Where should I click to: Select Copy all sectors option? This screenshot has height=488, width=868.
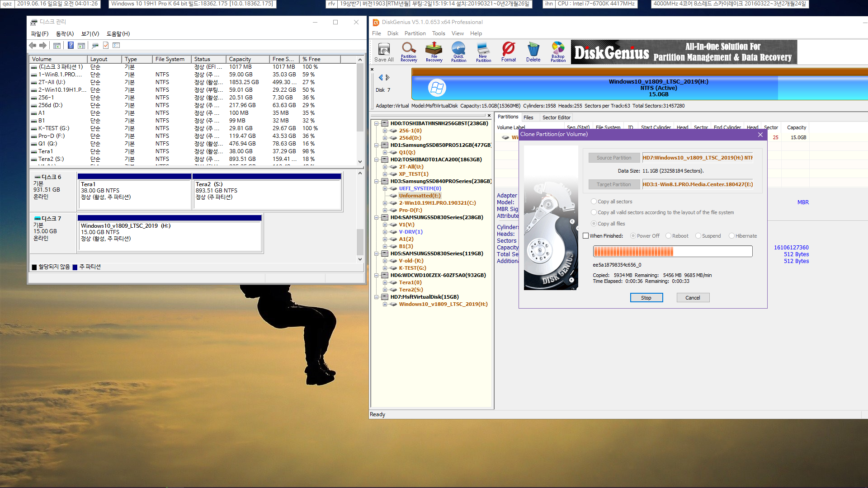click(594, 202)
